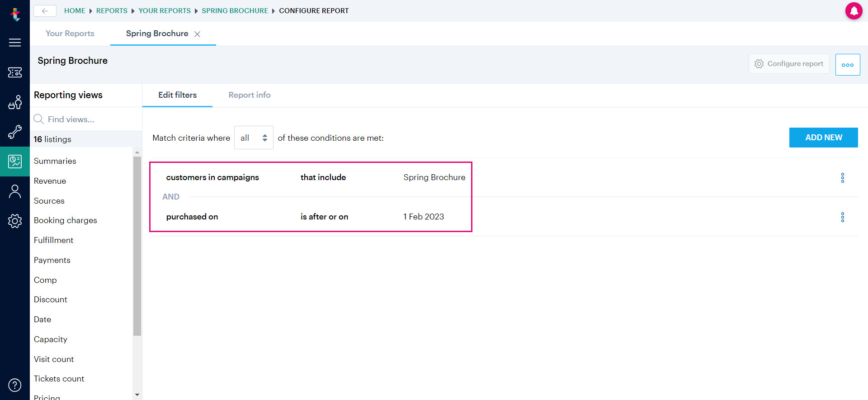Open the help question mark icon

pos(15,385)
